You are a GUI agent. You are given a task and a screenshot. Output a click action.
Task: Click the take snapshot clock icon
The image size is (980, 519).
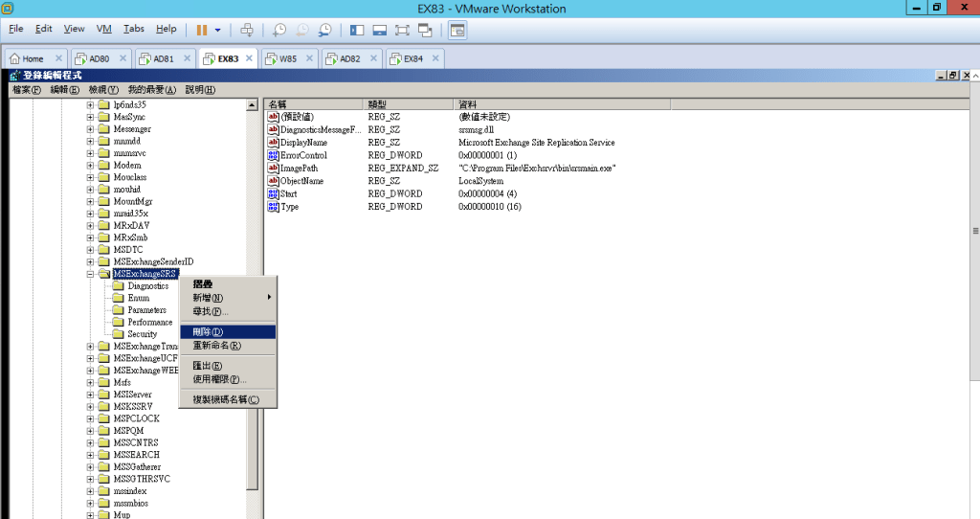pos(279,30)
